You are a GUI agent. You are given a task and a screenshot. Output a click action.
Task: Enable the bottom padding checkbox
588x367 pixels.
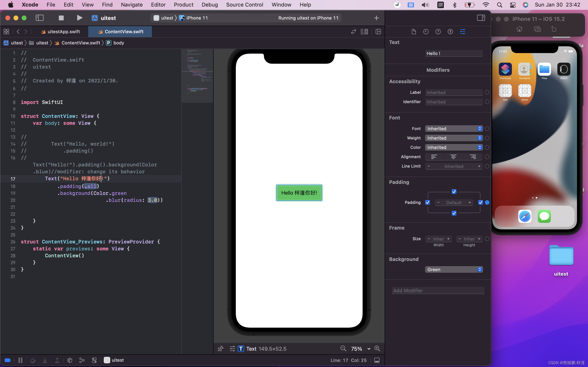[454, 213]
